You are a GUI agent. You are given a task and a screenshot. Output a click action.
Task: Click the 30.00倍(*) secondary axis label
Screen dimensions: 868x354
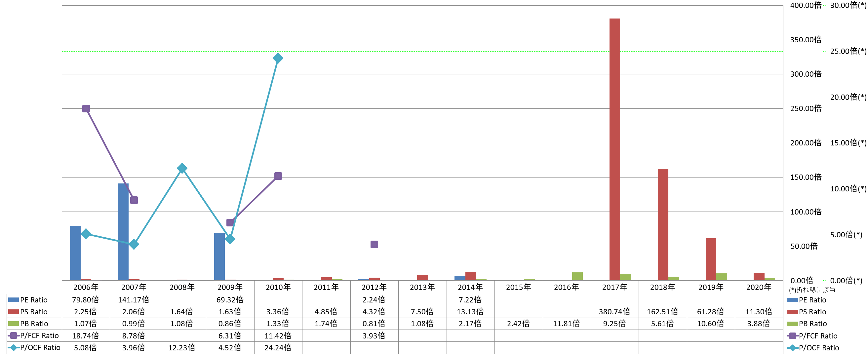(x=848, y=5)
